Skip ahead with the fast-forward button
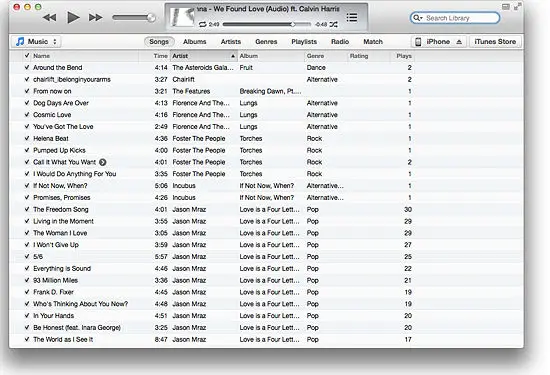550x375 pixels. [95, 18]
